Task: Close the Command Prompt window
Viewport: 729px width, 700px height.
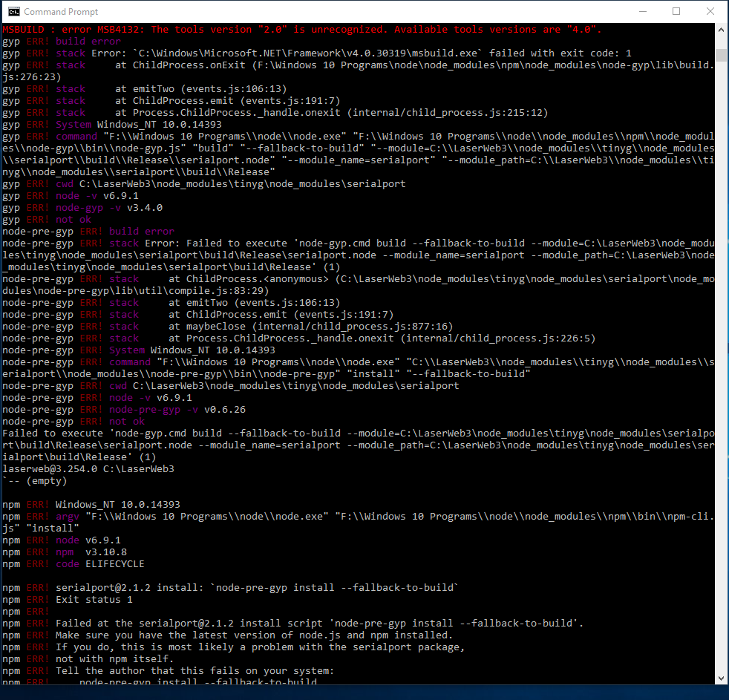Action: tap(710, 12)
